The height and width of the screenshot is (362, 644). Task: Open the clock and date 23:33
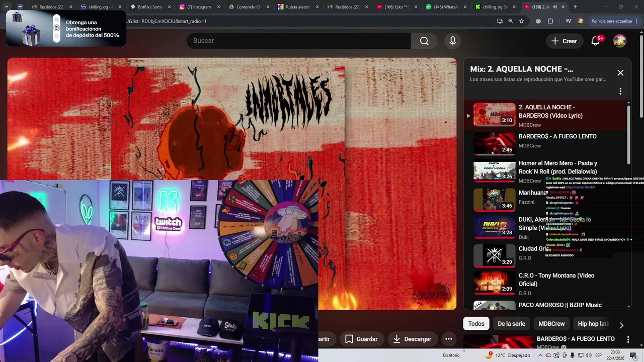click(615, 355)
